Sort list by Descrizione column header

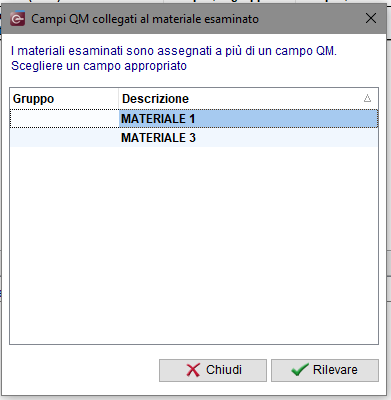248,99
